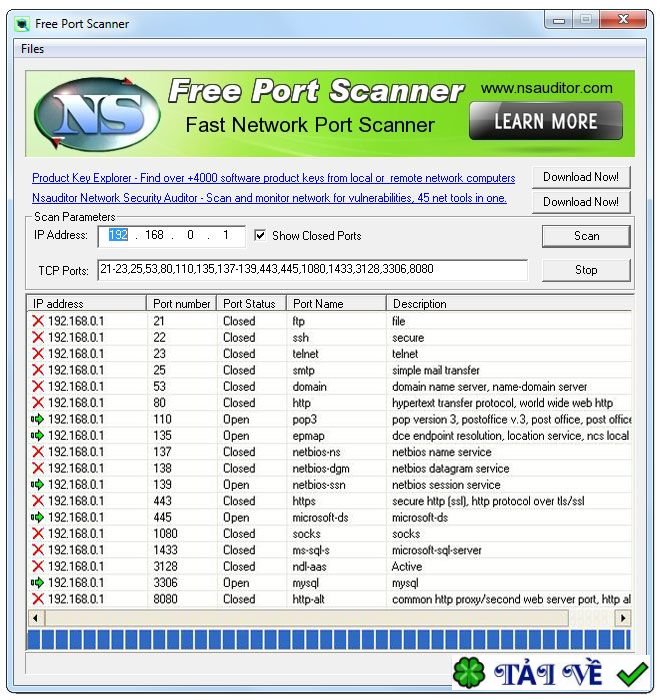Select the Open status for port 3306
Screen dimensions: 660x700
pyautogui.click(x=236, y=583)
